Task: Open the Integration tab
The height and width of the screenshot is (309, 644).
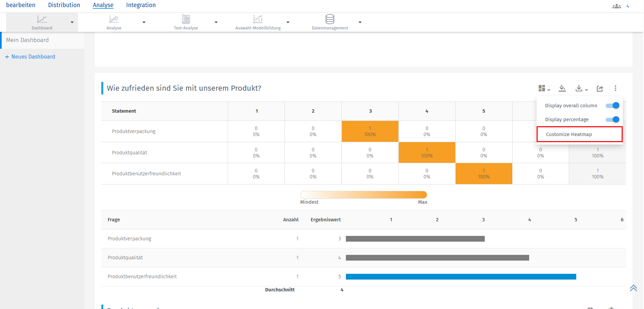Action: pos(141,5)
